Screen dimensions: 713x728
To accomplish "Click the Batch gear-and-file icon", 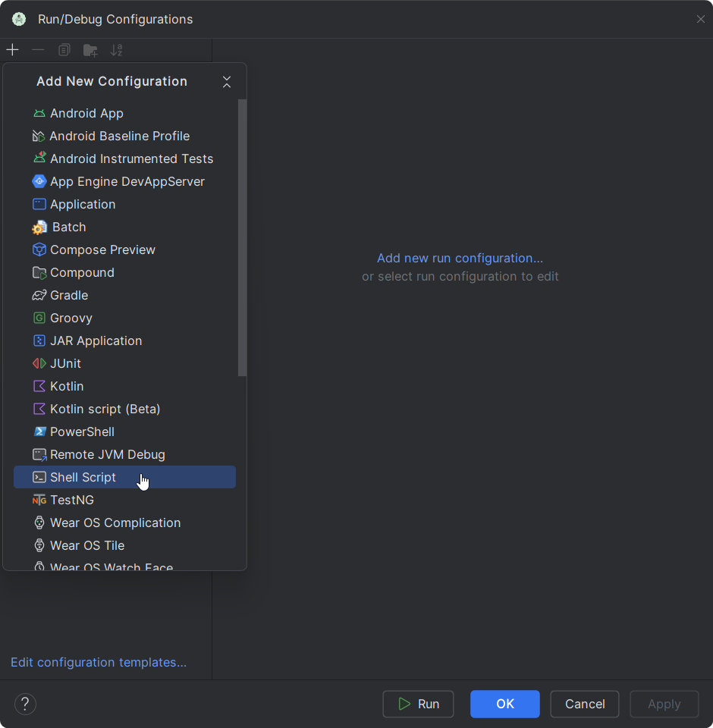I will [x=39, y=227].
